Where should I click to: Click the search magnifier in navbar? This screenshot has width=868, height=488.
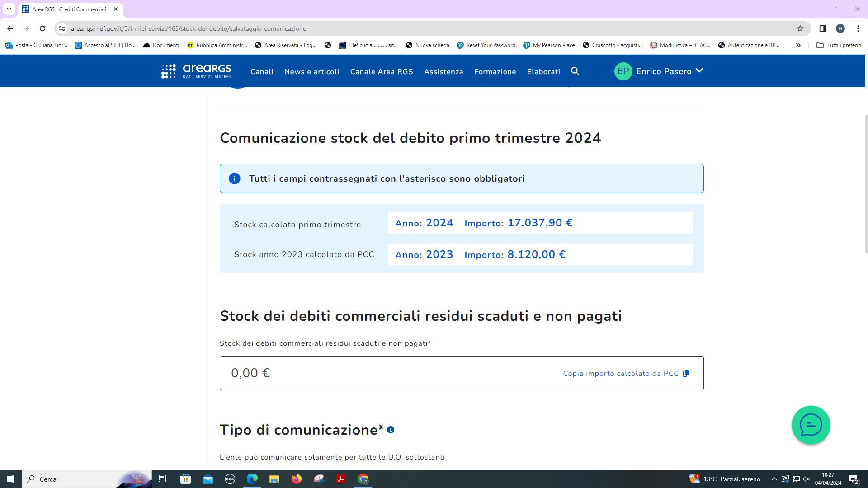pos(575,71)
